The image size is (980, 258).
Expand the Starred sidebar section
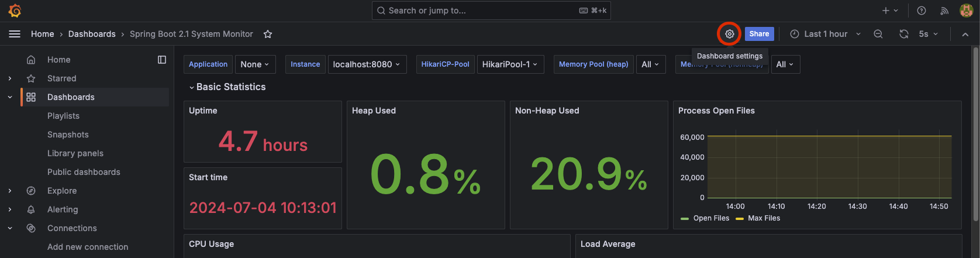tap(10, 78)
